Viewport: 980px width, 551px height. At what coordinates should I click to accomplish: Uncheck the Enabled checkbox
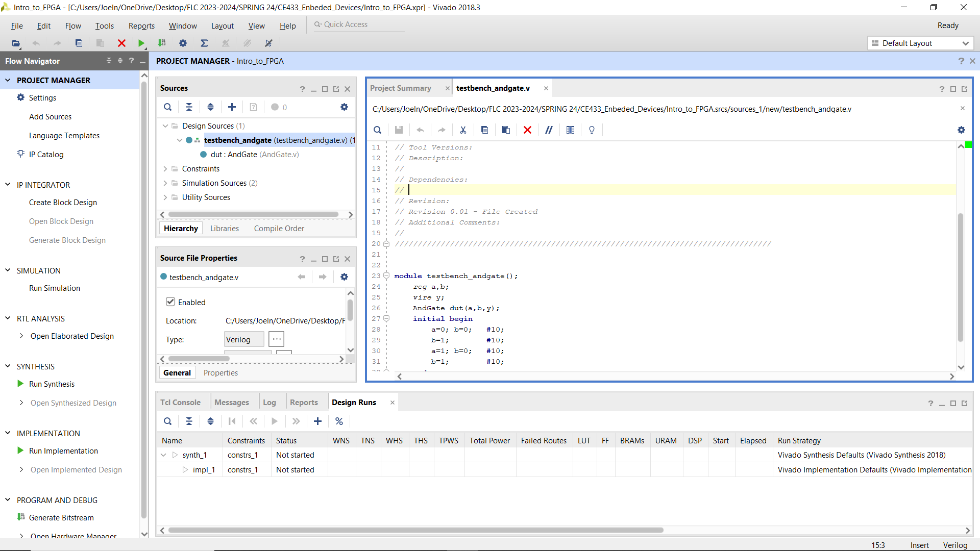(170, 302)
